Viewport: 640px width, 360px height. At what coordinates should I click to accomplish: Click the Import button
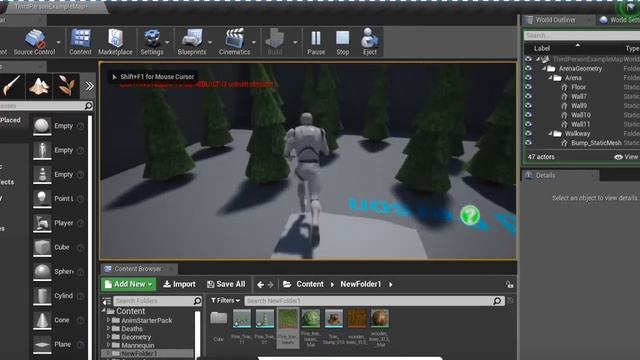[179, 284]
